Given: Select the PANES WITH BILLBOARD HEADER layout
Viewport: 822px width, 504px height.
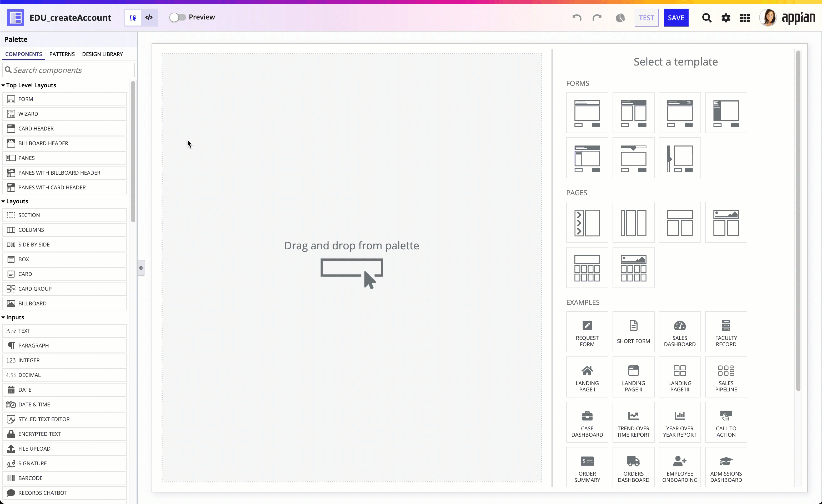Looking at the screenshot, I should (64, 173).
